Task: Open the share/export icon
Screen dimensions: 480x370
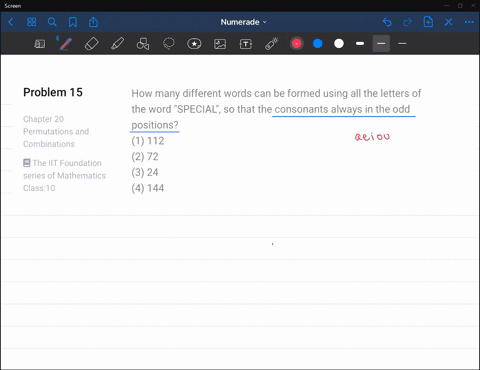Action: 93,22
